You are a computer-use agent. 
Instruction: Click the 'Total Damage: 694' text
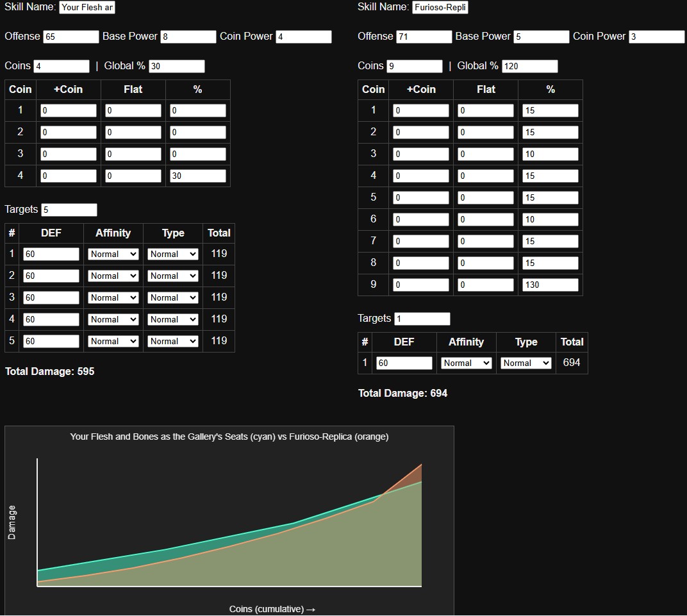[402, 394]
